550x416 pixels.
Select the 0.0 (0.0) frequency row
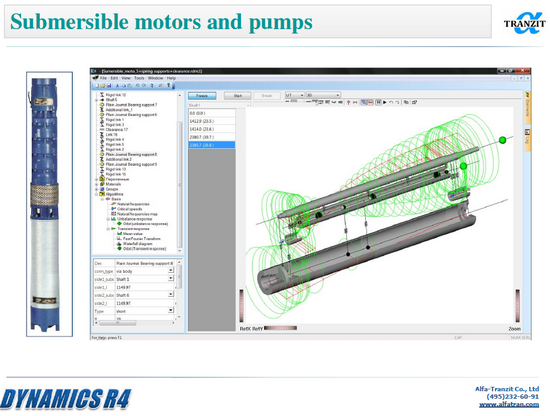212,113
